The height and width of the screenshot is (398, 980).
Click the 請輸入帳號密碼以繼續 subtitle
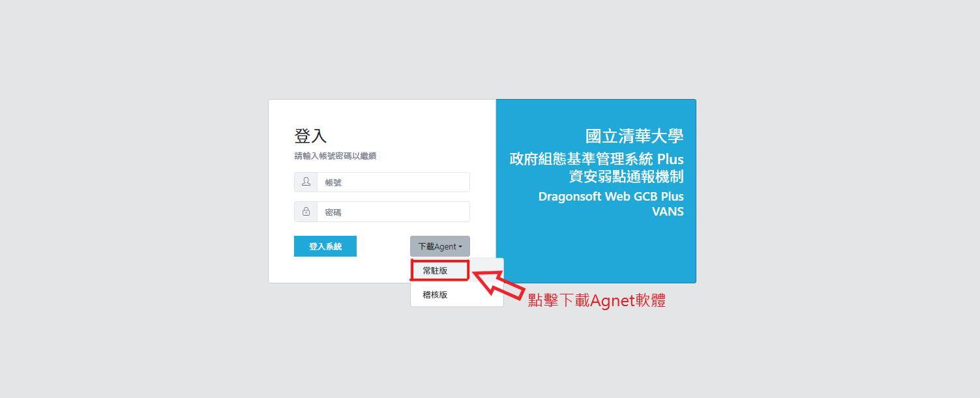pyautogui.click(x=335, y=156)
